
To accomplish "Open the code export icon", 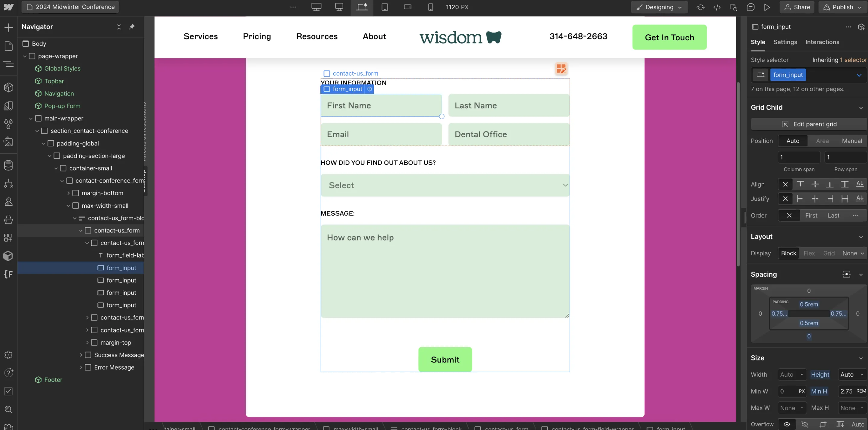I will [x=717, y=7].
